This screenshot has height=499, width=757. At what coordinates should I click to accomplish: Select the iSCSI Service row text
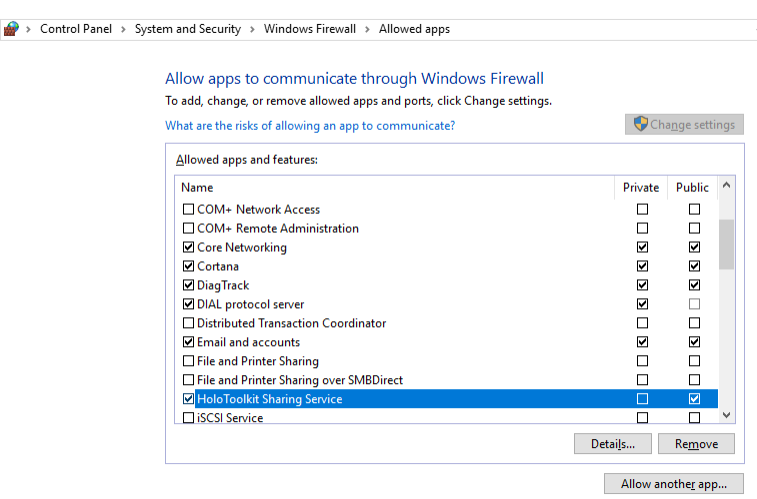pos(230,418)
